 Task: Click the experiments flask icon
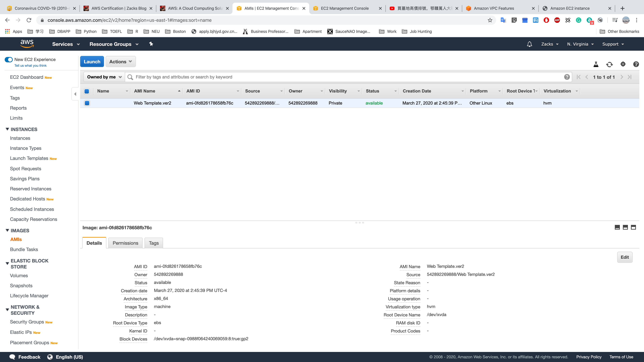pos(596,65)
